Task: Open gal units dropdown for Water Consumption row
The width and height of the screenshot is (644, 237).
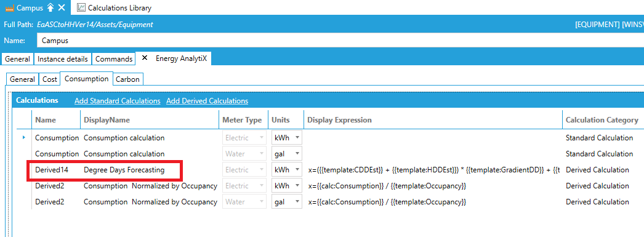Action: 286,154
